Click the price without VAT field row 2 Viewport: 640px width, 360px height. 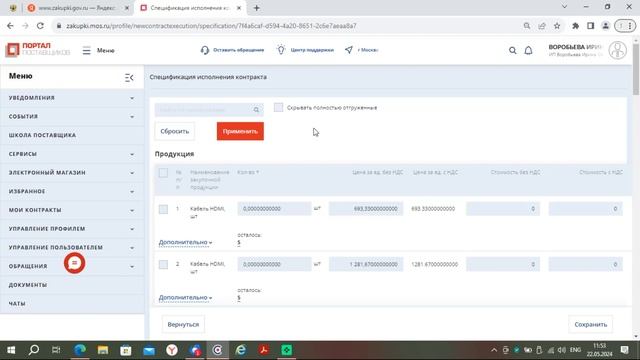point(366,264)
